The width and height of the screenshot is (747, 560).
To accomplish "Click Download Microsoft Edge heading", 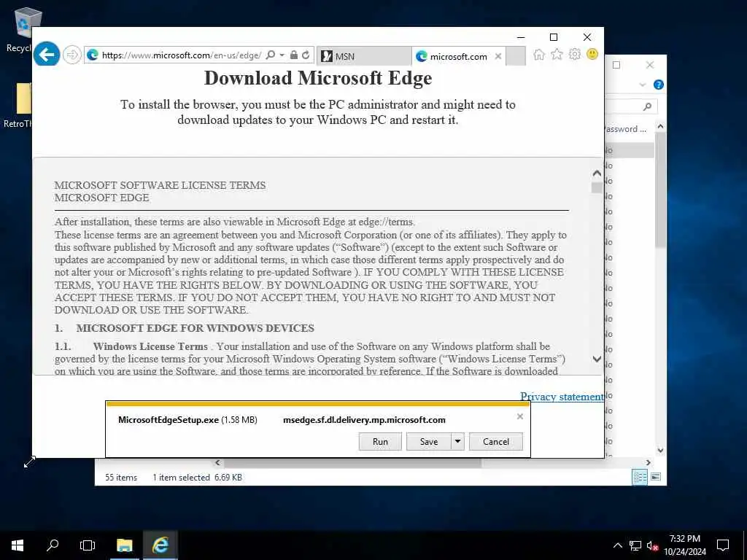I will tap(318, 78).
